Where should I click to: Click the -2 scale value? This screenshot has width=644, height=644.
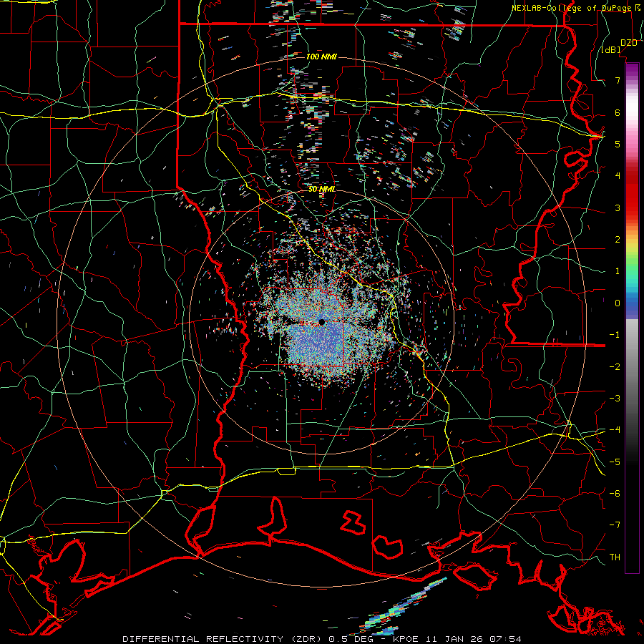pos(615,367)
